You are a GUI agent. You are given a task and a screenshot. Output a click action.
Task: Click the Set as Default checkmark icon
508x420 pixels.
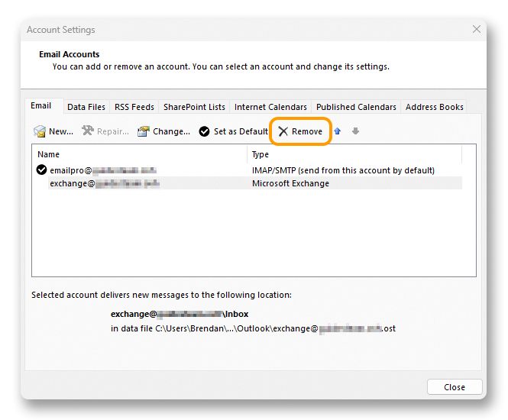[205, 131]
